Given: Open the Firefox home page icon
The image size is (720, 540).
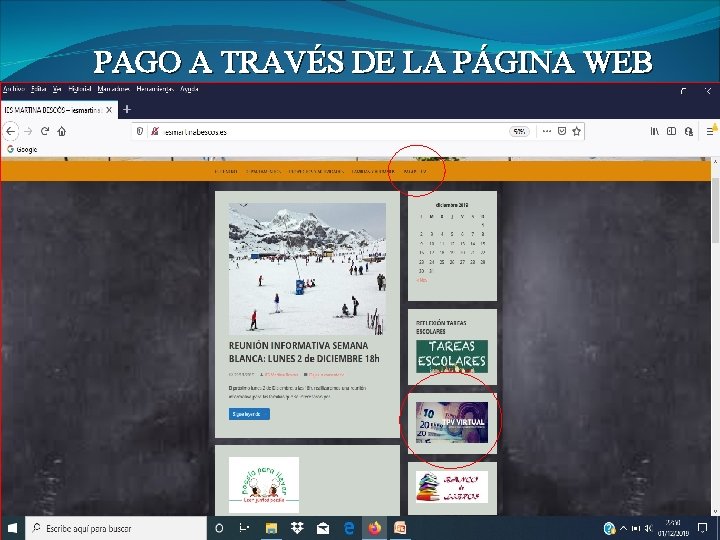Looking at the screenshot, I should click(x=62, y=131).
